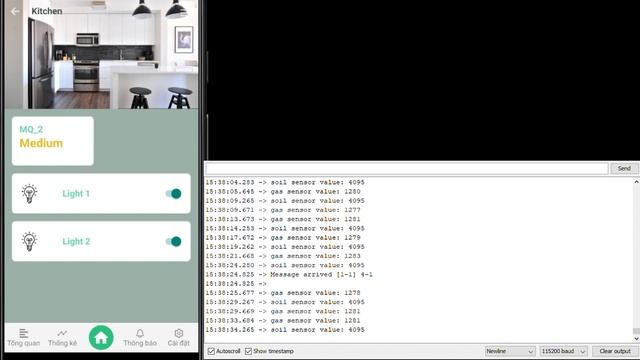Select the Light 1 label
Viewport: 640px width, 360px height.
[76, 193]
